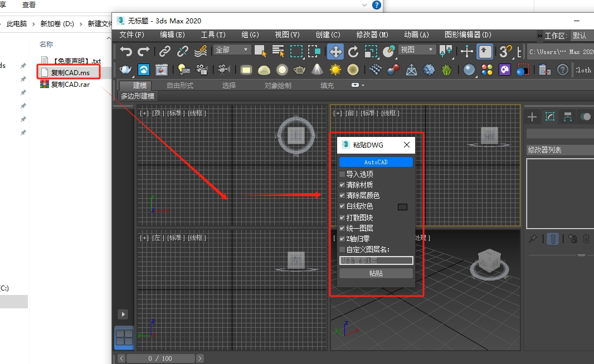
Task: Switch to the Hierarchy command panel tab
Action: 567,117
